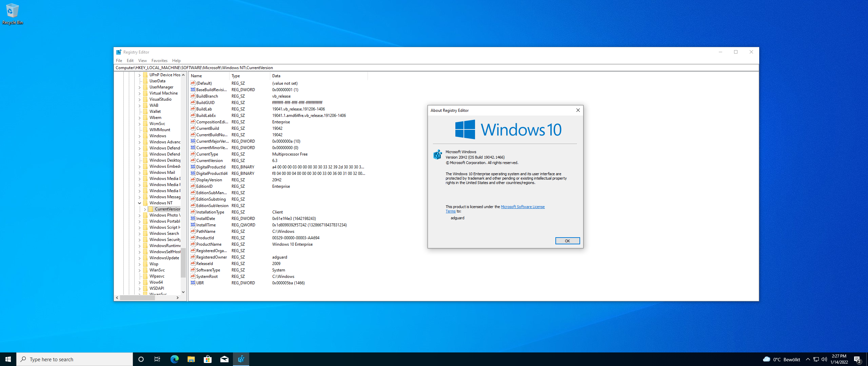868x366 pixels.
Task: Click the network tray icon
Action: (x=816, y=359)
